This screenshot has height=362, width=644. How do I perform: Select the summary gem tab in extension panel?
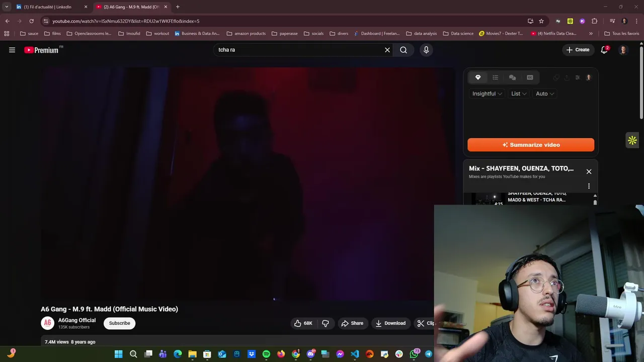click(x=478, y=77)
